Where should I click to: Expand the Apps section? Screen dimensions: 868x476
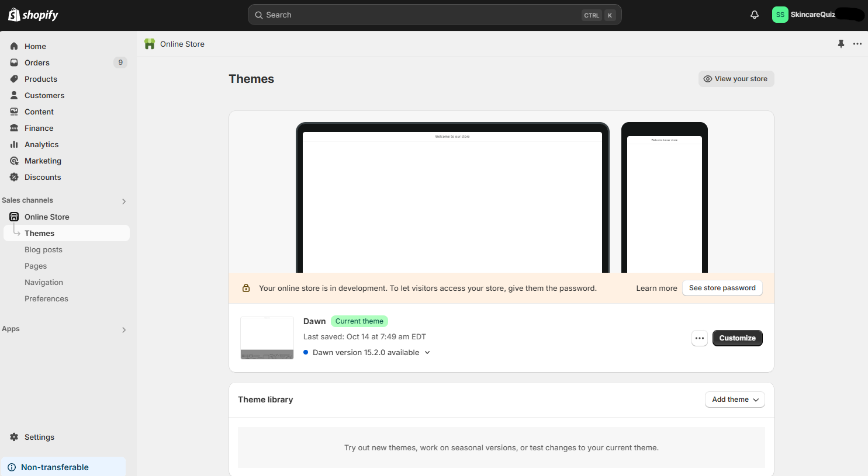tap(124, 329)
